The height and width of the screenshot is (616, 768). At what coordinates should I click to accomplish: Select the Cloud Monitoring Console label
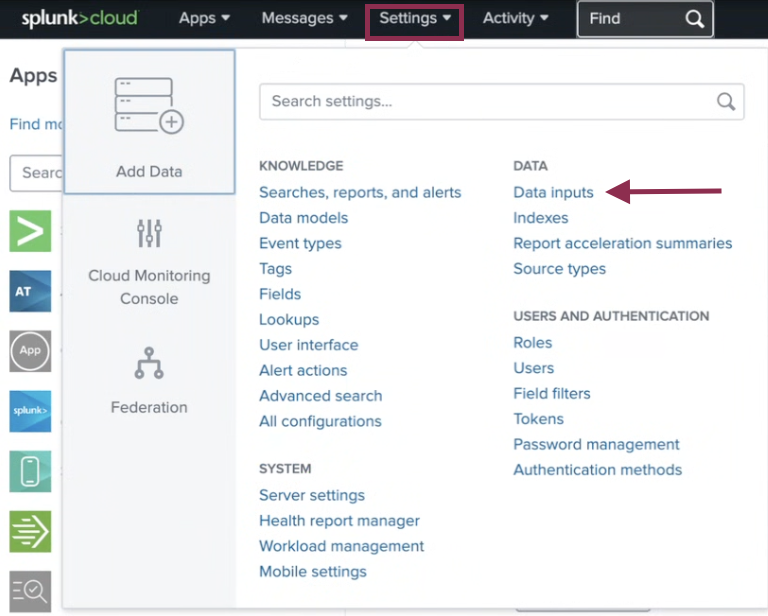[149, 287]
